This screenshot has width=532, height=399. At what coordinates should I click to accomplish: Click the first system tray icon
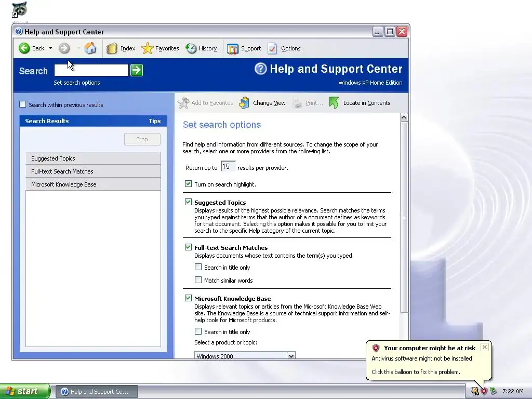tap(474, 392)
